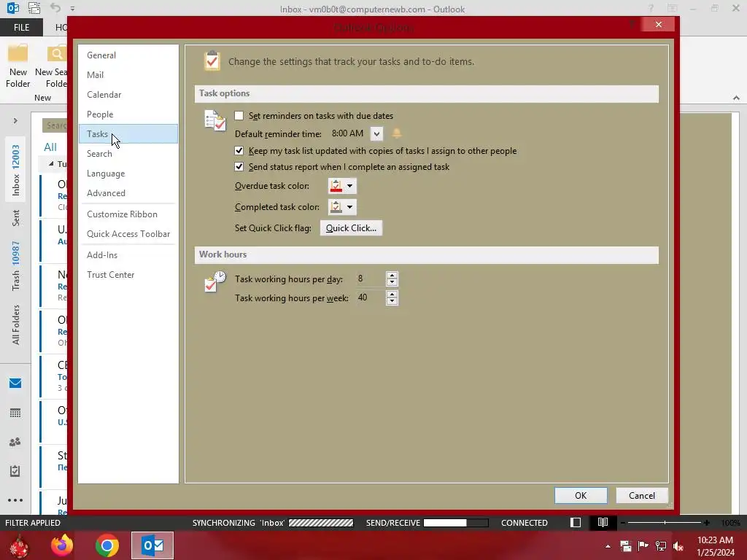This screenshot has height=560, width=747.
Task: Click zoom out minus on status bar
Action: (623, 523)
